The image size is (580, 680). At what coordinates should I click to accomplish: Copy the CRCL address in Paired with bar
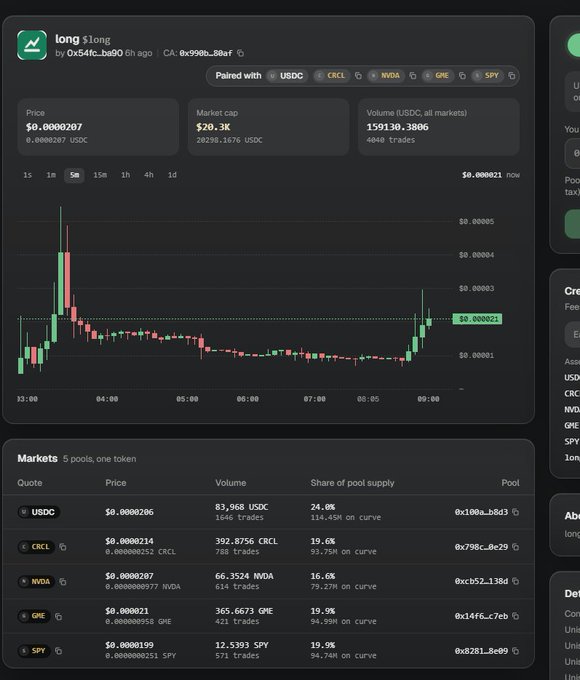pyautogui.click(x=358, y=75)
